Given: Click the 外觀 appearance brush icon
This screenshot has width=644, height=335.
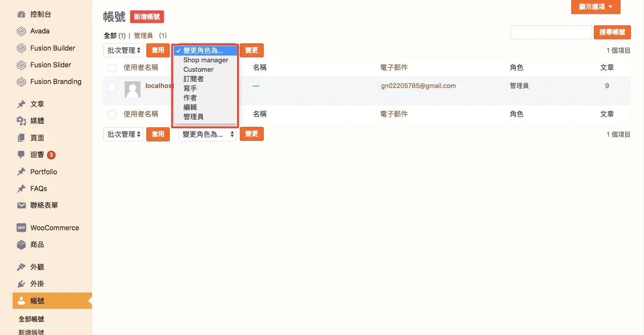Looking at the screenshot, I should click(x=21, y=267).
